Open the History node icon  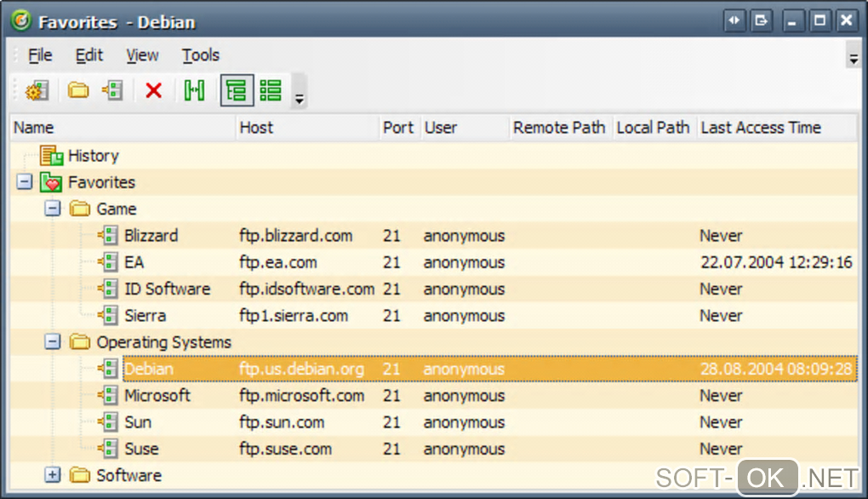51,156
